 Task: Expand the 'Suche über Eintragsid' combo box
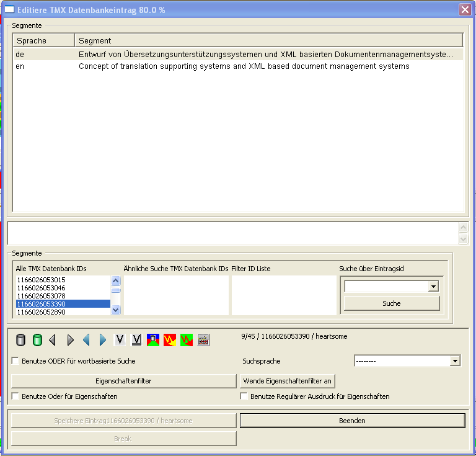coord(433,287)
